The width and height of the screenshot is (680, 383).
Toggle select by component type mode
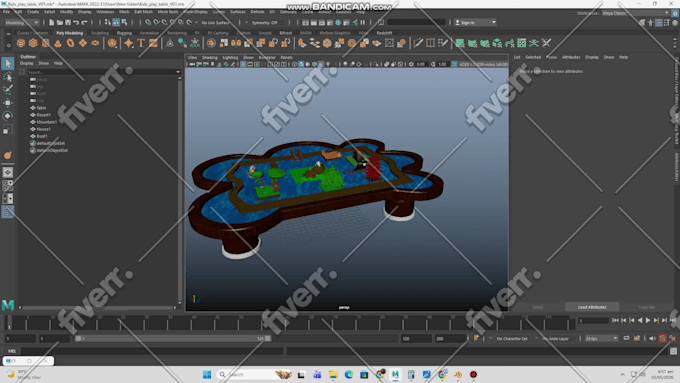(124, 23)
